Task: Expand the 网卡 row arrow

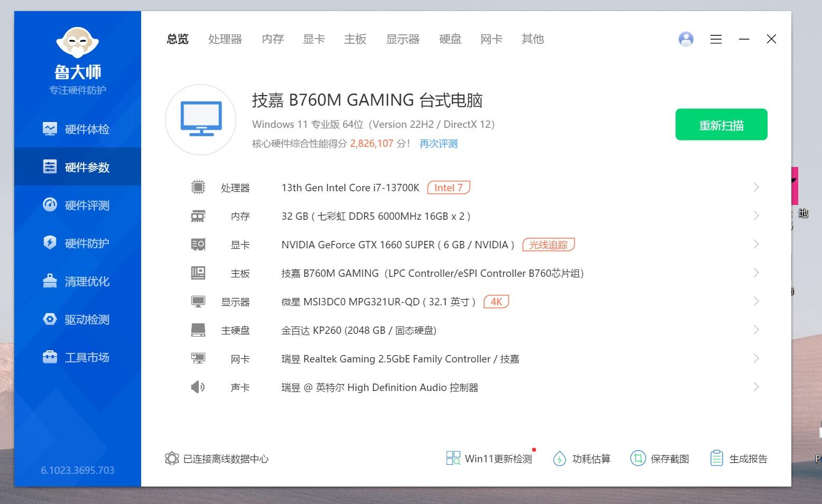Action: [x=756, y=358]
